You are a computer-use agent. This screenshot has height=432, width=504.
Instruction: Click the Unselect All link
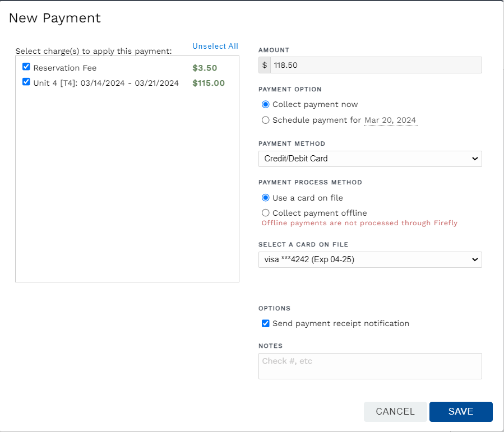pos(215,47)
